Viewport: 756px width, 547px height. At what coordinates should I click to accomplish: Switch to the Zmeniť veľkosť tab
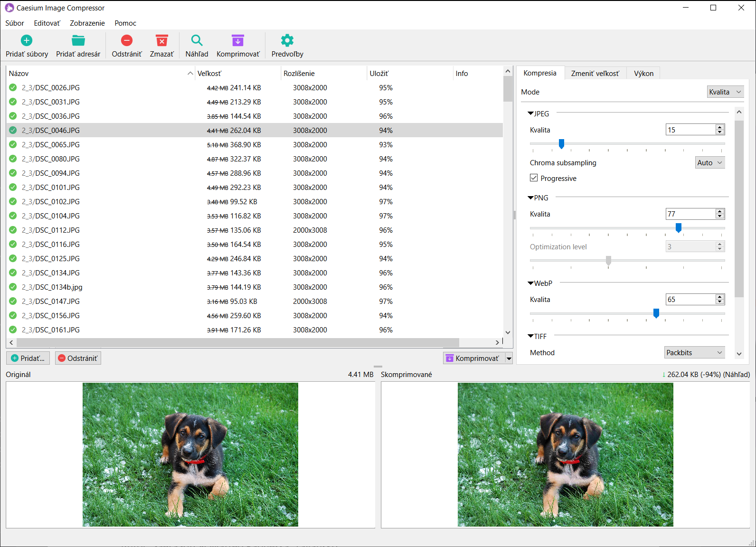coord(595,74)
